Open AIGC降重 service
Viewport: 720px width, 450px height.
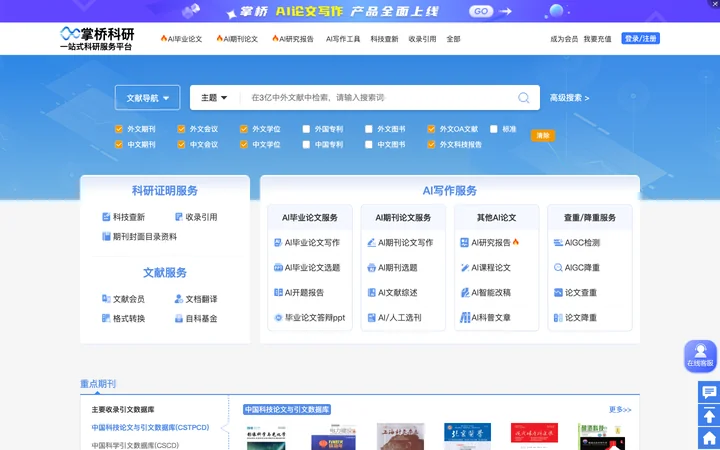[x=577, y=267]
